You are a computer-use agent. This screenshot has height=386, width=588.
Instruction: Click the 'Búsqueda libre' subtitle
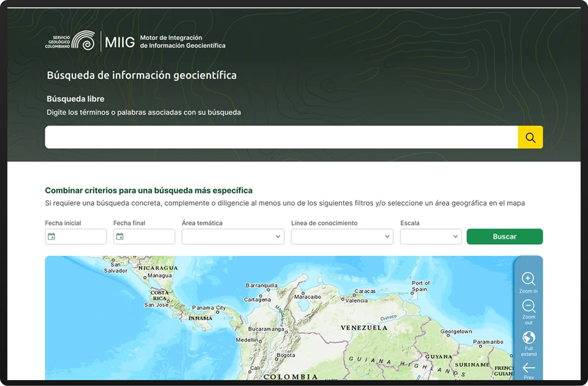click(76, 99)
